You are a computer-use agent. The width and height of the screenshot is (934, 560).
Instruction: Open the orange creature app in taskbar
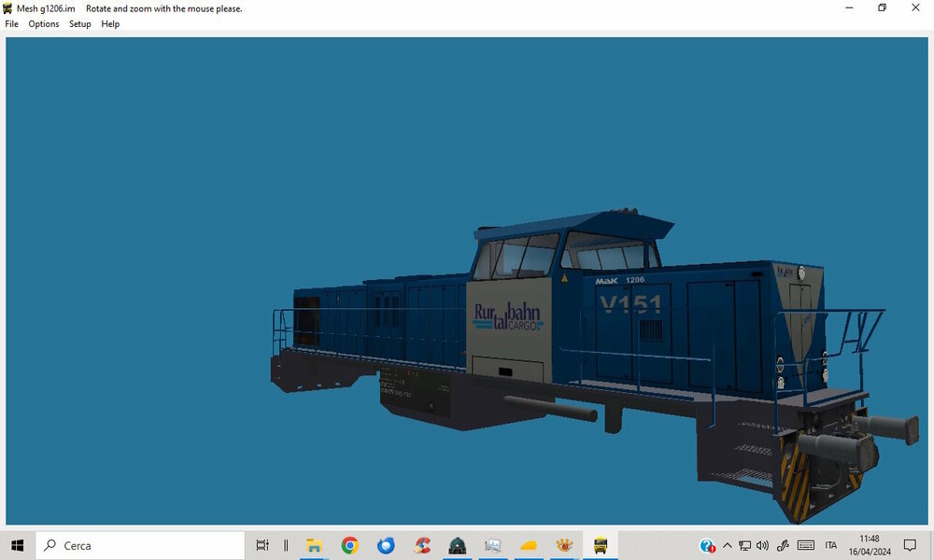pos(564,545)
